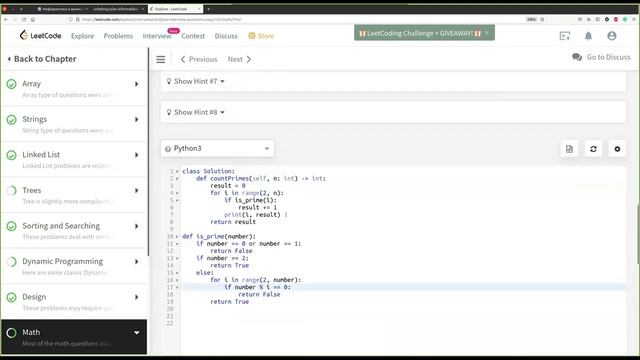Go to the Contest page
The height and width of the screenshot is (360, 640).
pyautogui.click(x=193, y=36)
